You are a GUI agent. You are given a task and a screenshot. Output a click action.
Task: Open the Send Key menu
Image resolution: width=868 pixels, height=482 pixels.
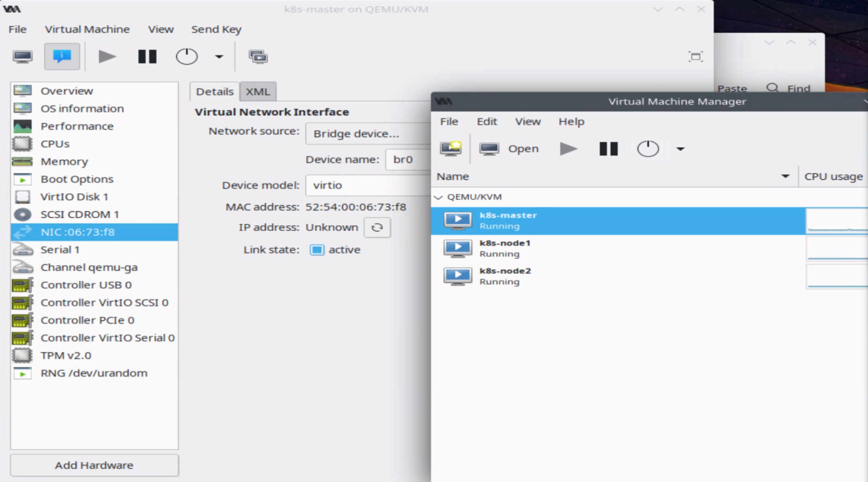coord(216,29)
